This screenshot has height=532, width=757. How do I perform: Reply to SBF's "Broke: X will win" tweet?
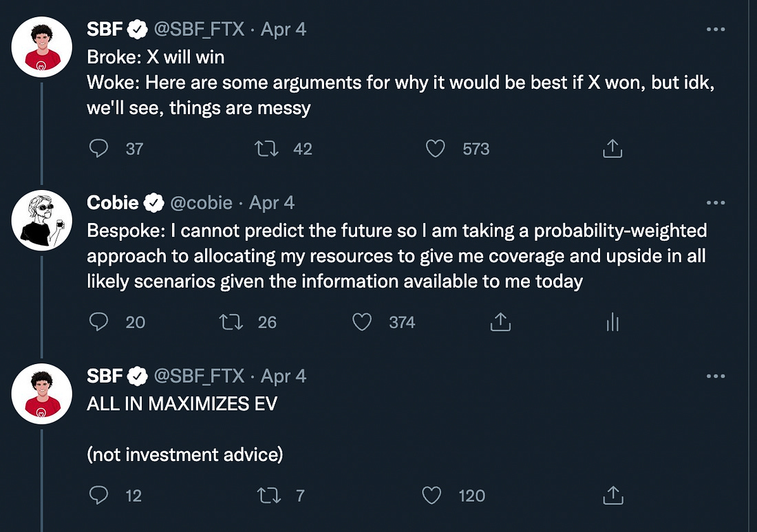(99, 148)
